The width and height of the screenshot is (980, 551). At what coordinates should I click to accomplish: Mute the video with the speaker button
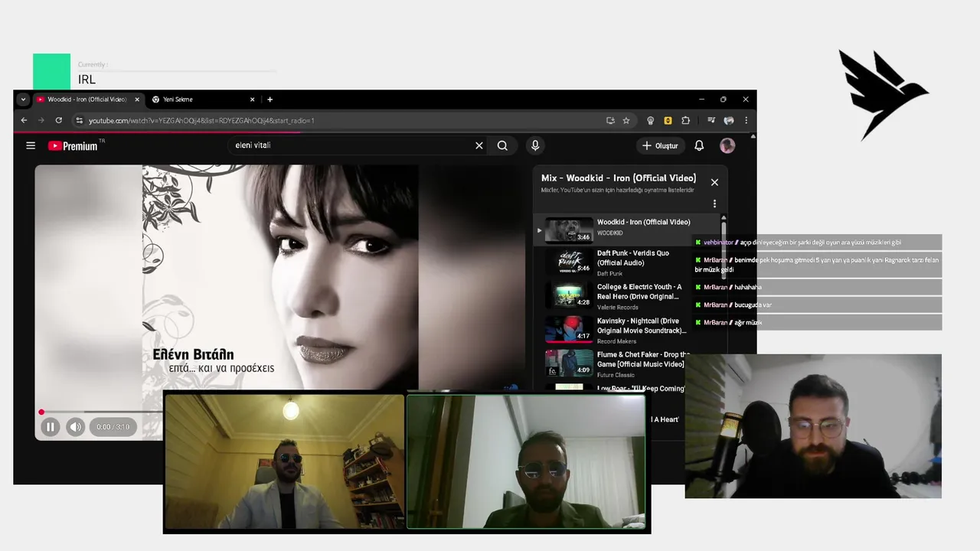tap(75, 427)
